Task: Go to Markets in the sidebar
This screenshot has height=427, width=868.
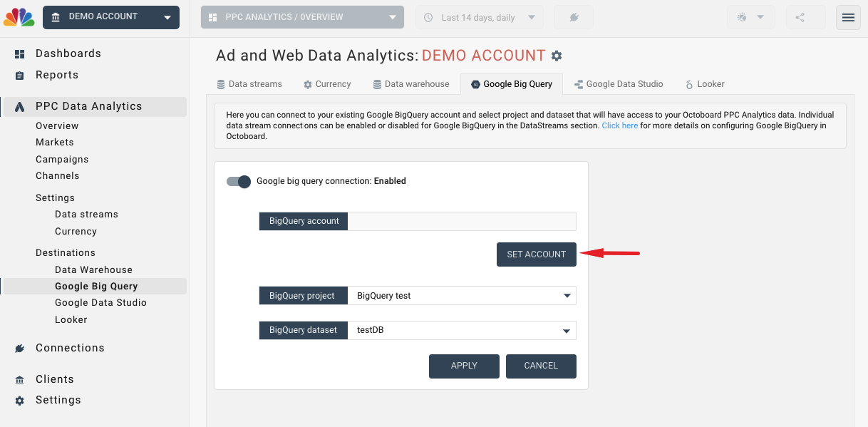Action: 55,142
